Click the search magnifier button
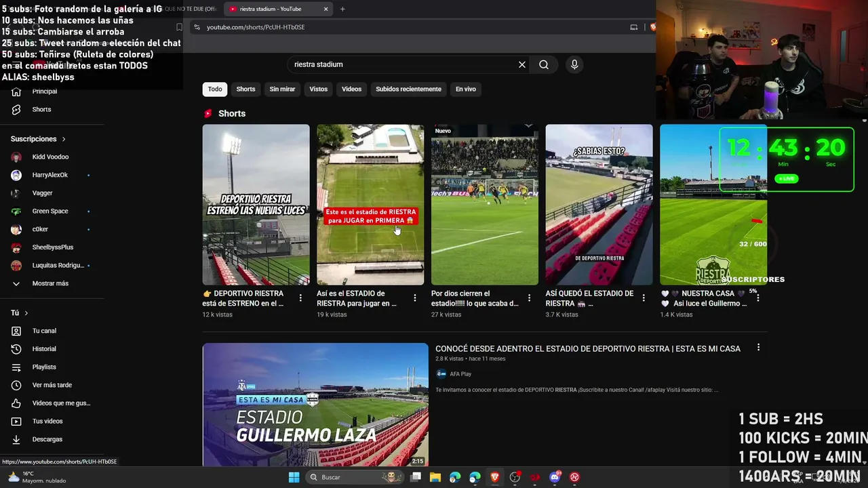This screenshot has width=868, height=488. pos(544,64)
